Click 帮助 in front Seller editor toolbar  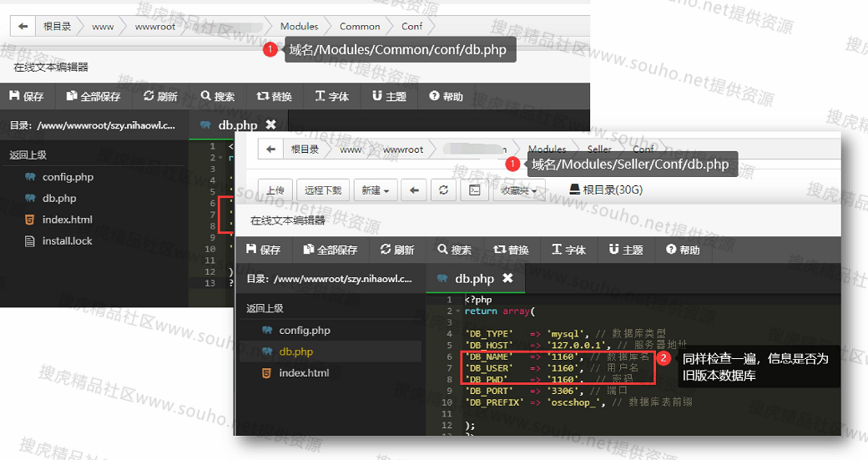coord(683,250)
